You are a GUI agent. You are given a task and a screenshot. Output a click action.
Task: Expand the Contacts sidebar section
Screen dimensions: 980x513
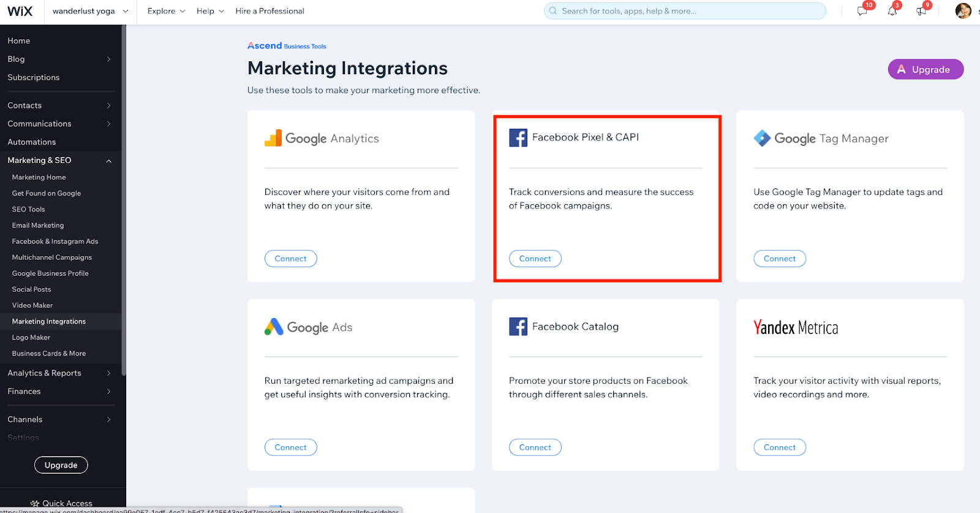(x=109, y=105)
